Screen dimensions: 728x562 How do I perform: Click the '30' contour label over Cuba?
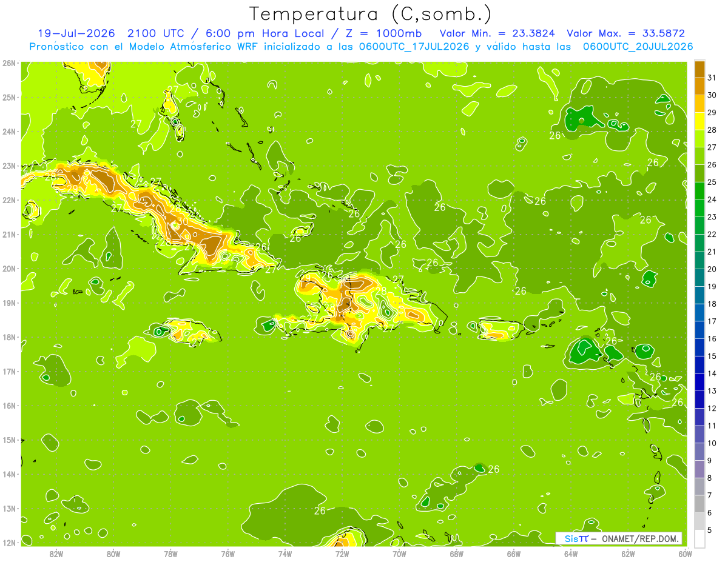[181, 222]
